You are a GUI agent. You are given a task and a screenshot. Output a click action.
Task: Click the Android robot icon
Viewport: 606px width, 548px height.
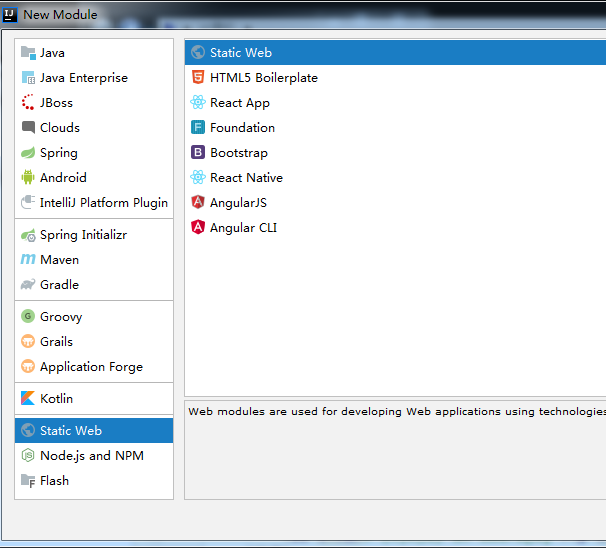[28, 177]
